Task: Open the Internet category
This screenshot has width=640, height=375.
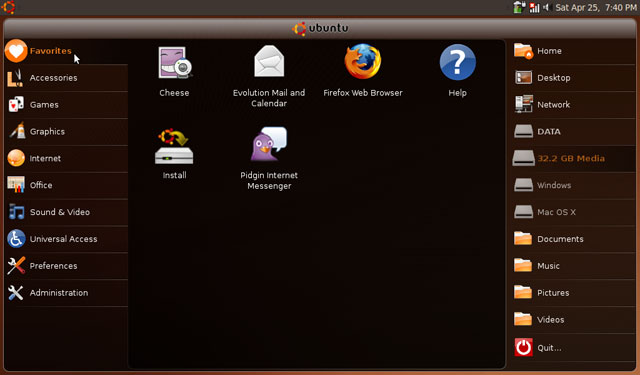Action: tap(66, 158)
